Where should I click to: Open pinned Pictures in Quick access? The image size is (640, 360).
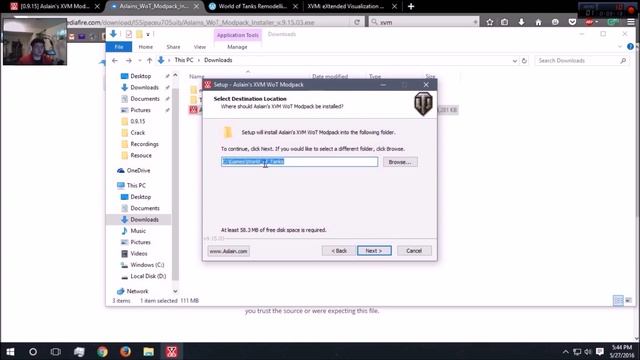pos(140,110)
